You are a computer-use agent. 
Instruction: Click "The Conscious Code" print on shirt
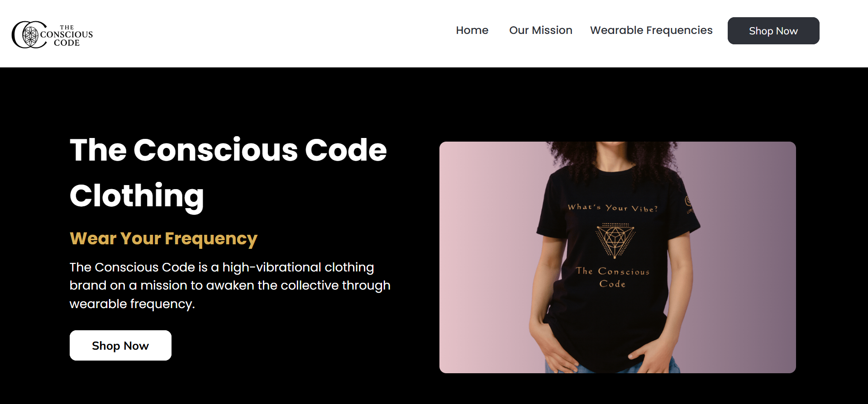coord(613,277)
